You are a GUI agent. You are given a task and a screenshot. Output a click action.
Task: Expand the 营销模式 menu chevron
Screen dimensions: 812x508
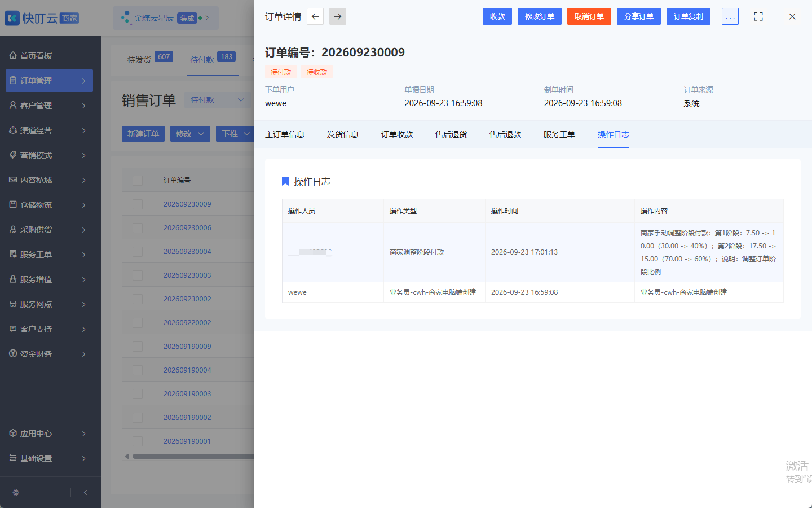(x=83, y=155)
